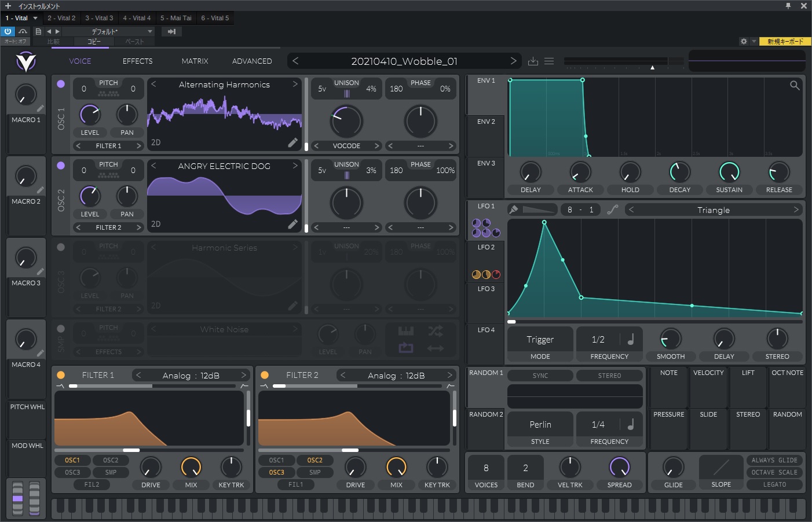Click the LEGATO button
This screenshot has height=522, width=812.
[774, 485]
